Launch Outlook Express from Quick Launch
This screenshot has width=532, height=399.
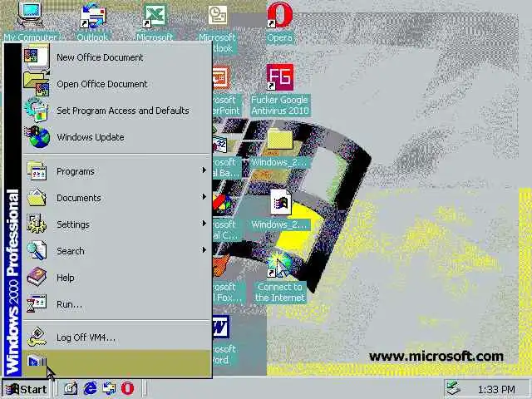coord(109,388)
